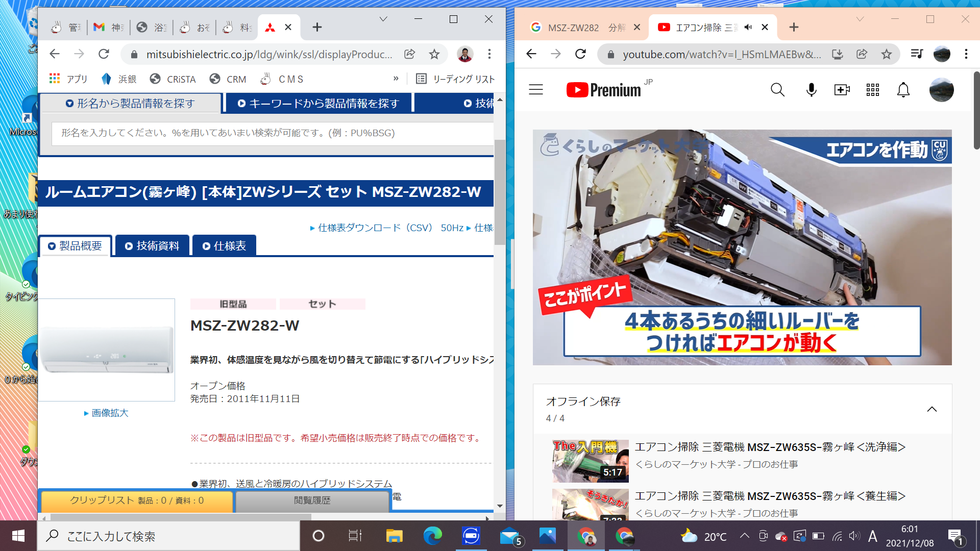Open Chrome menu in YouTube window

pos(966,54)
